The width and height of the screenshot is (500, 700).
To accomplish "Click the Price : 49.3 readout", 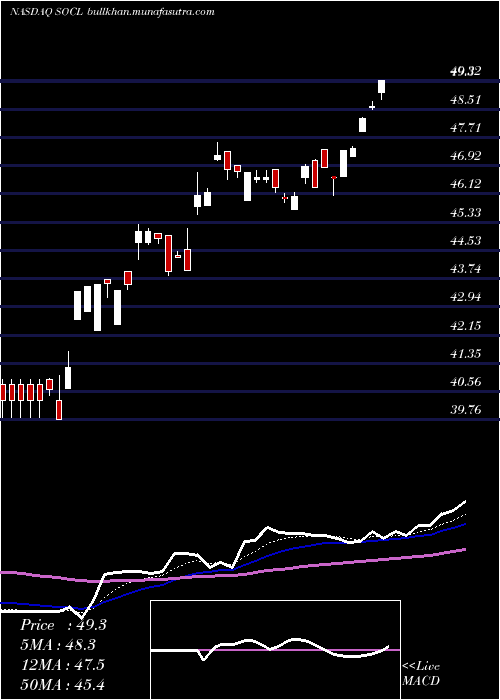I will [x=63, y=625].
